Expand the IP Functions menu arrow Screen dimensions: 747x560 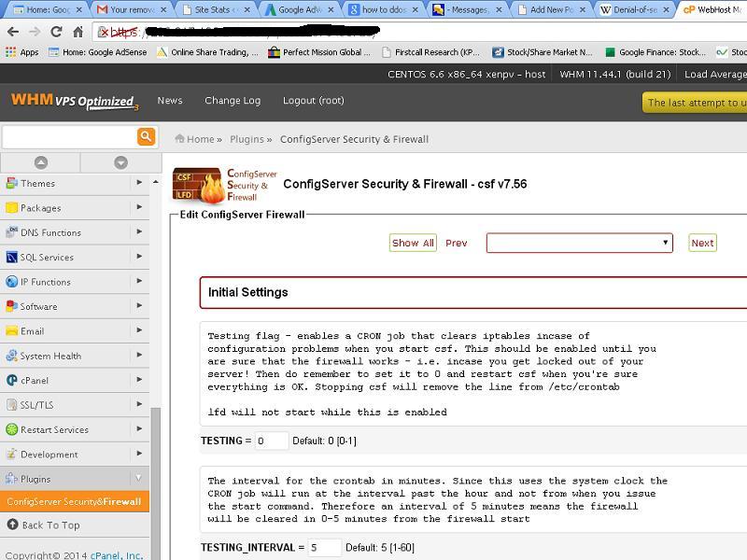(139, 281)
